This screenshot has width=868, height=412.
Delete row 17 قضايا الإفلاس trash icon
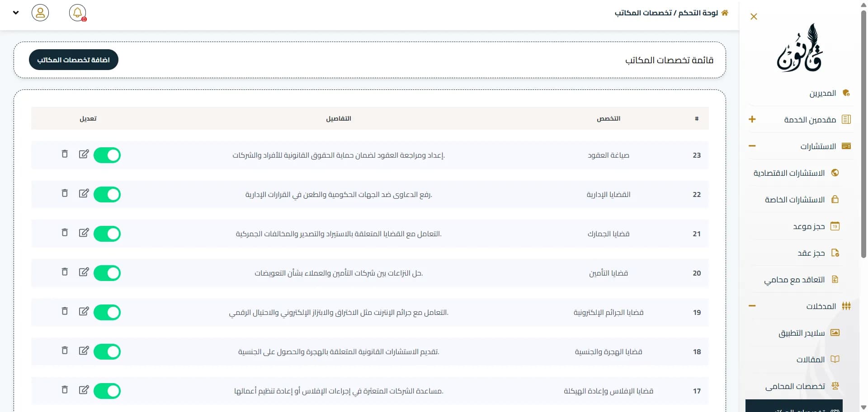click(x=65, y=390)
